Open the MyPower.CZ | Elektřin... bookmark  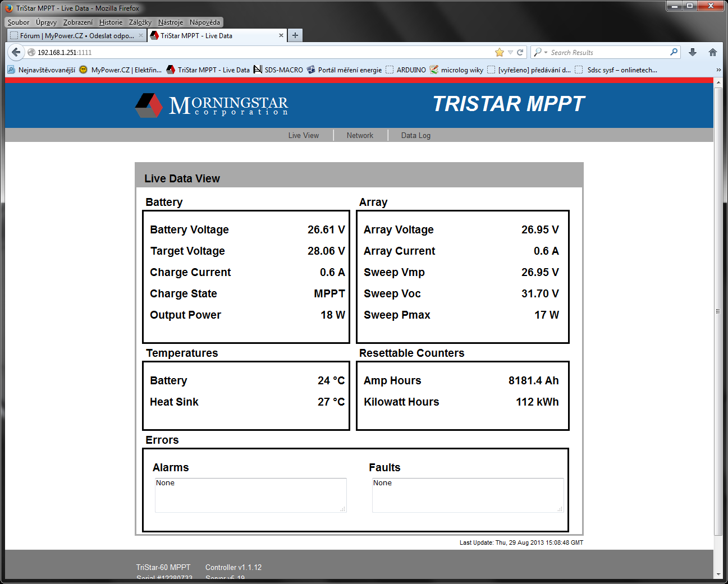tap(120, 70)
